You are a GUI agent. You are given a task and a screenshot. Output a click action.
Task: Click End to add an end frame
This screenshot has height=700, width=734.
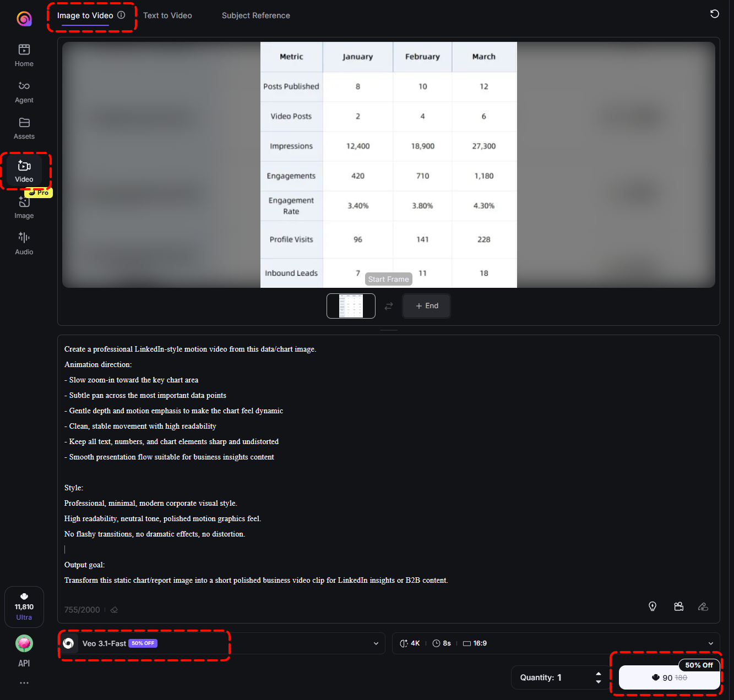pyautogui.click(x=426, y=305)
